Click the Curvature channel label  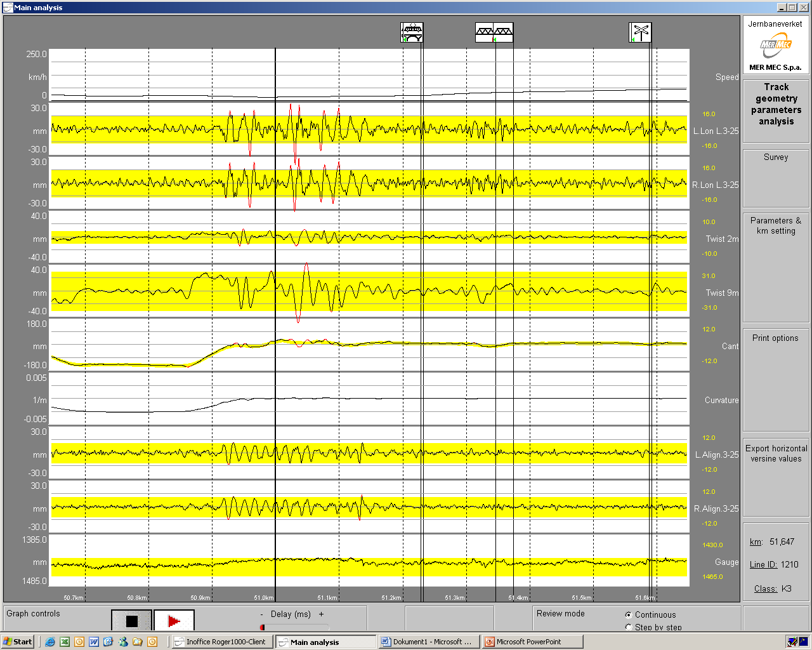[722, 401]
